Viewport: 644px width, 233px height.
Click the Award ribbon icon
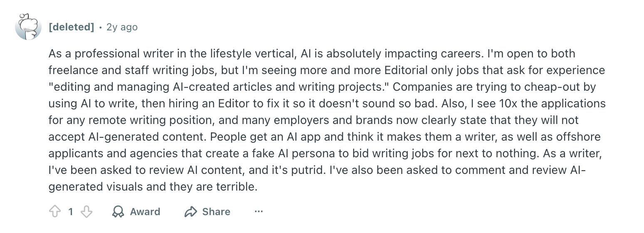[118, 212]
